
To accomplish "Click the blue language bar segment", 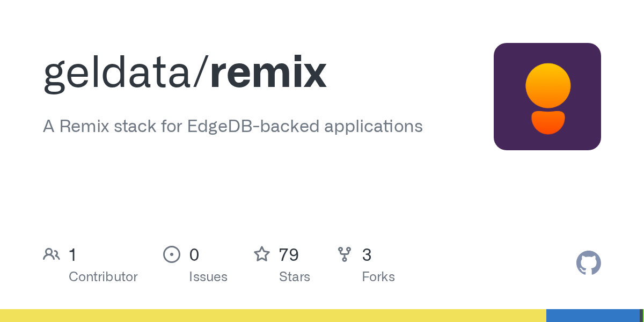I will click(x=593, y=316).
